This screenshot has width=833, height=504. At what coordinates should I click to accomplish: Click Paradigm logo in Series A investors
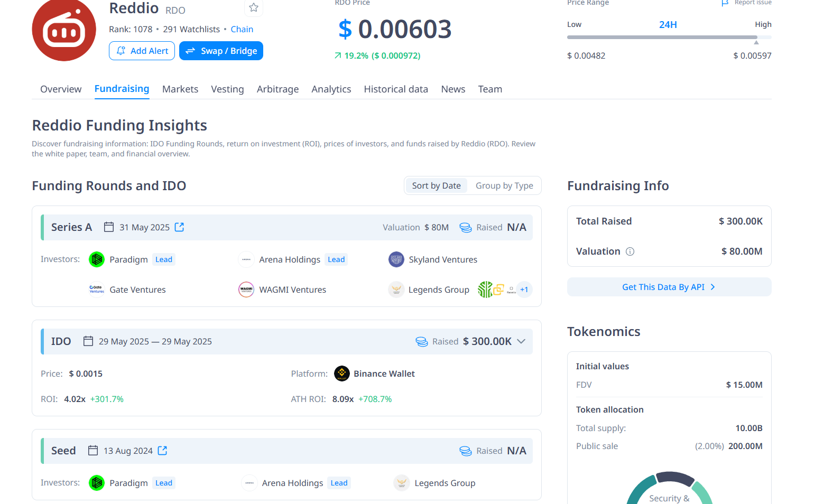click(x=97, y=259)
